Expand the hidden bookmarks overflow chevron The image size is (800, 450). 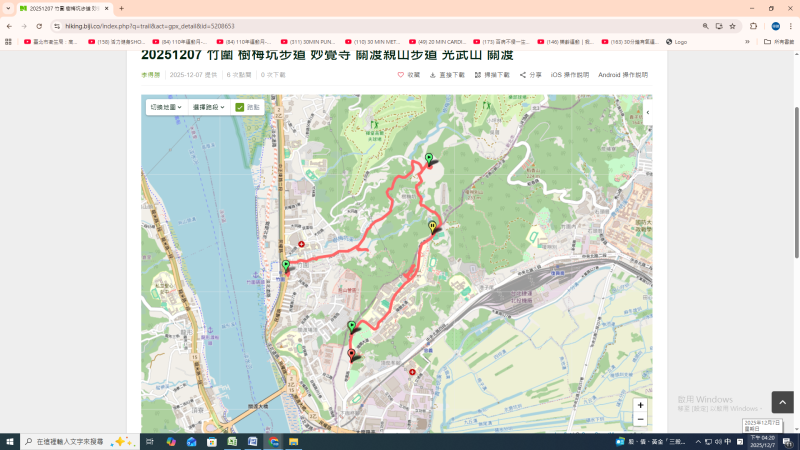coord(747,42)
